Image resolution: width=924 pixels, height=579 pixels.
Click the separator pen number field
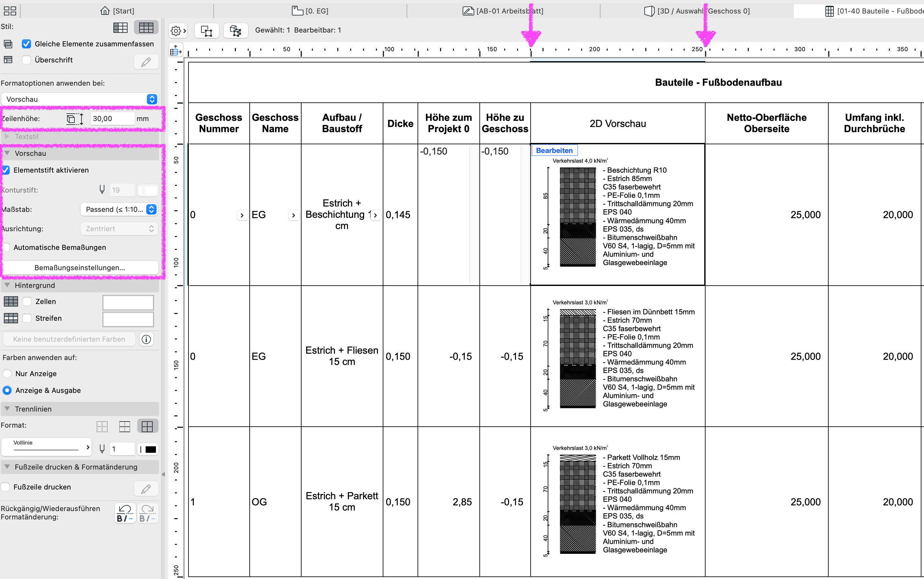tap(122, 449)
